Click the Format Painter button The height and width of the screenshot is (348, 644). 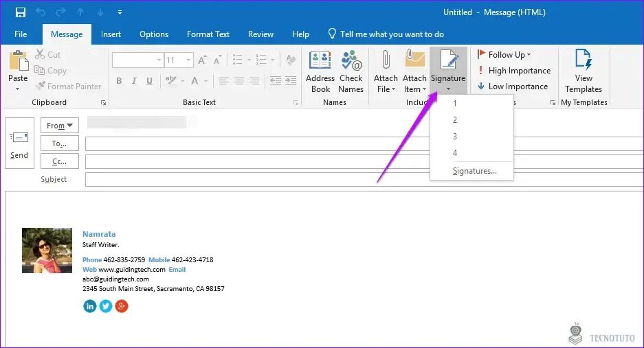click(x=68, y=86)
